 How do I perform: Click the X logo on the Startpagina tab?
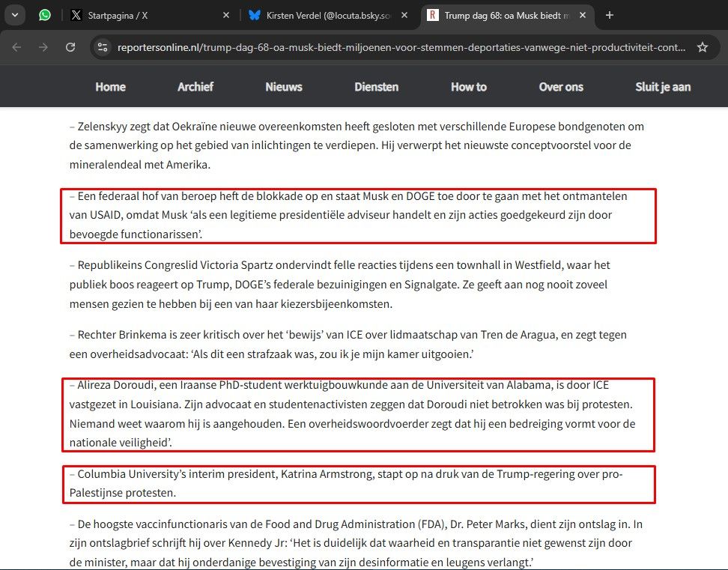(76, 15)
